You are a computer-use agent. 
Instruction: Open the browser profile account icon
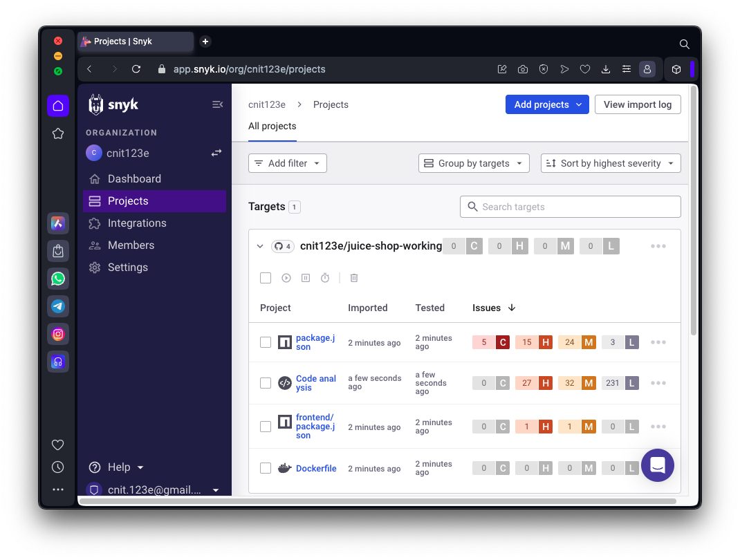(647, 69)
